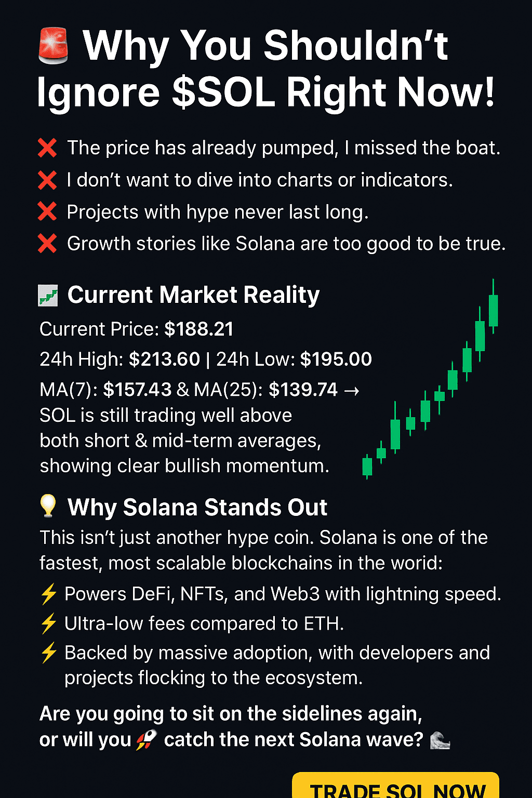The height and width of the screenshot is (798, 532).
Task: Click the MA(7) $157.43 value
Action: (137, 390)
